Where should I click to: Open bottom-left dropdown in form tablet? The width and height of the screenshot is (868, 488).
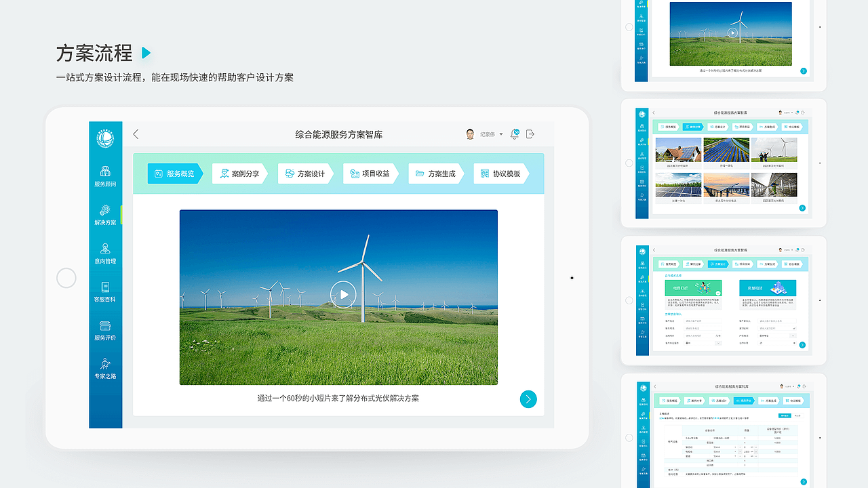(x=703, y=343)
